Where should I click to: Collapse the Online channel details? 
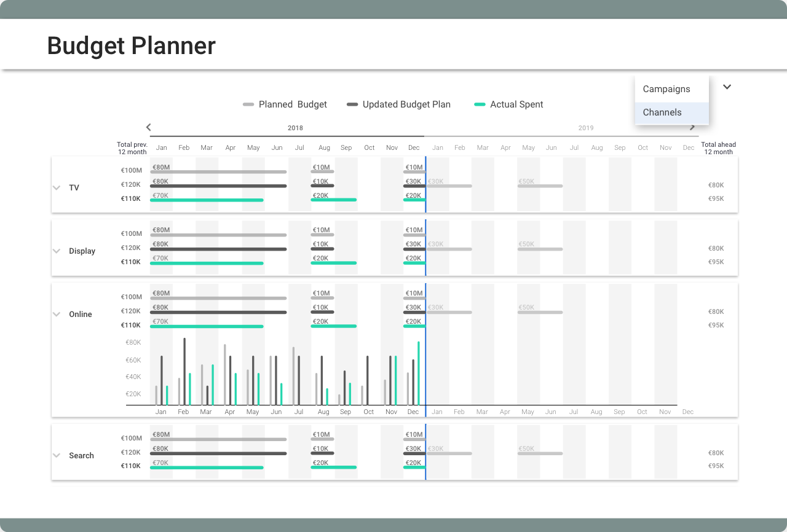click(56, 314)
